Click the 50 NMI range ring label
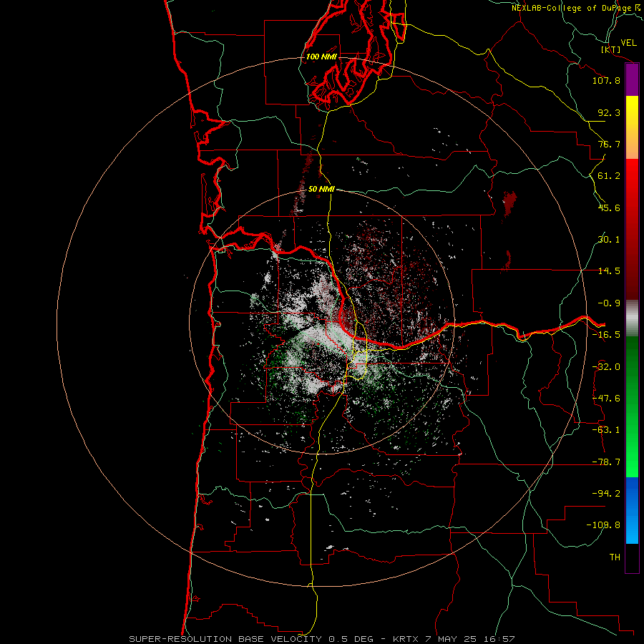 [x=321, y=189]
